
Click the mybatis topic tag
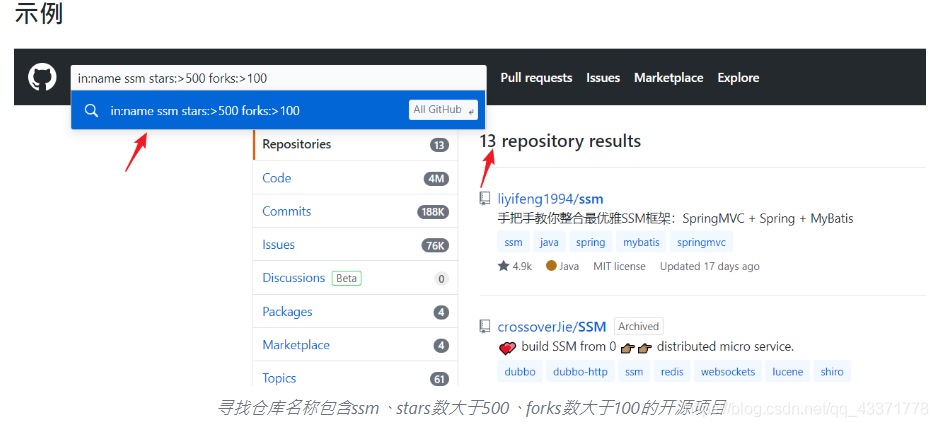click(641, 242)
